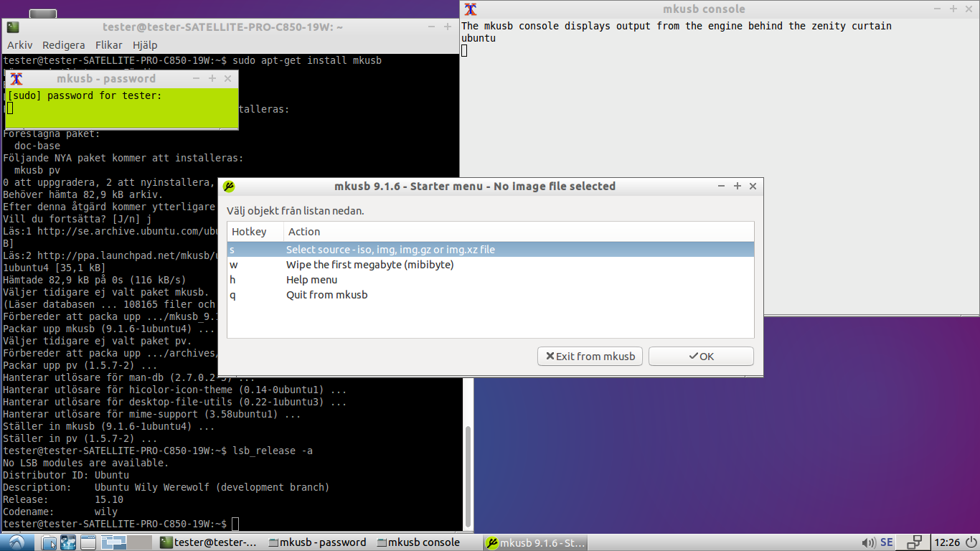Click the power button in the panel
The width and height of the screenshot is (980, 551).
[x=970, y=542]
